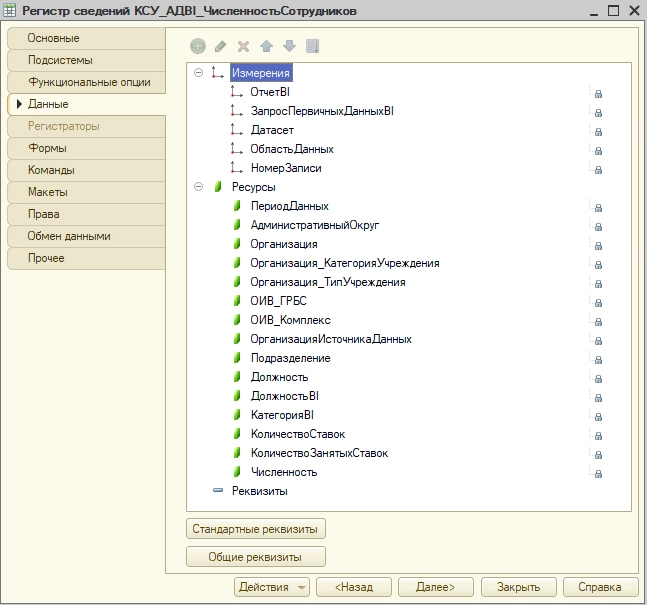Click the Edit pencil toolbar icon

pyautogui.click(x=220, y=46)
